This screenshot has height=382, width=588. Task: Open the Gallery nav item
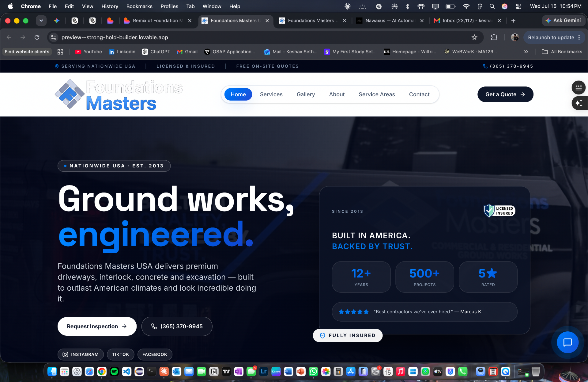(306, 94)
